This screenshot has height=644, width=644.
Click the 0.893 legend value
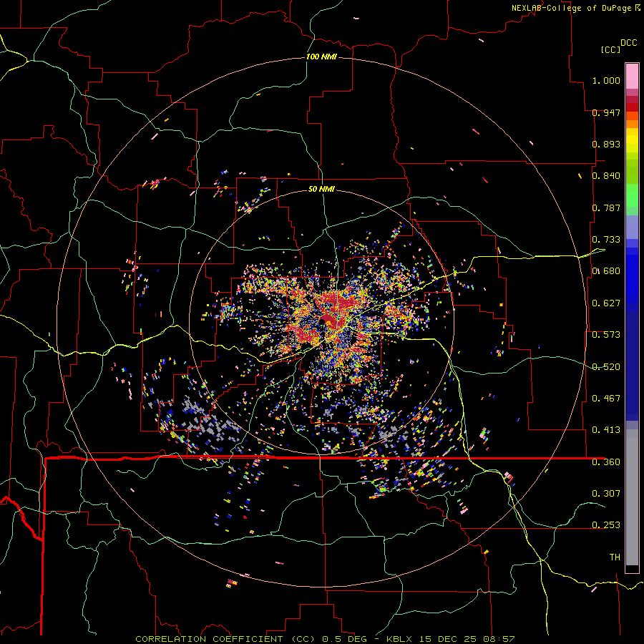[606, 144]
